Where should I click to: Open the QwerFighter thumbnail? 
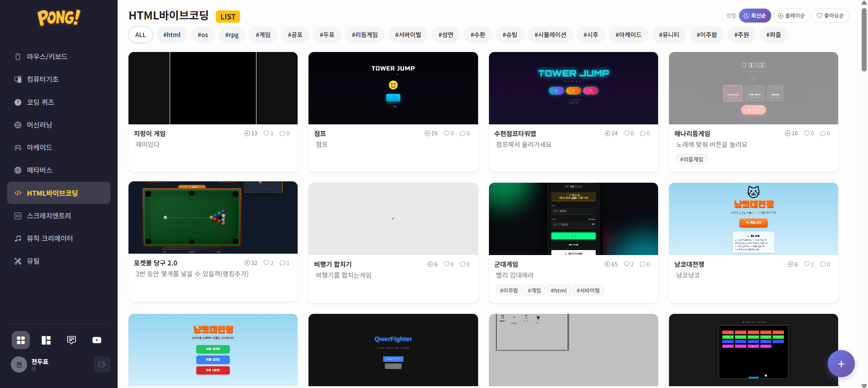click(393, 350)
